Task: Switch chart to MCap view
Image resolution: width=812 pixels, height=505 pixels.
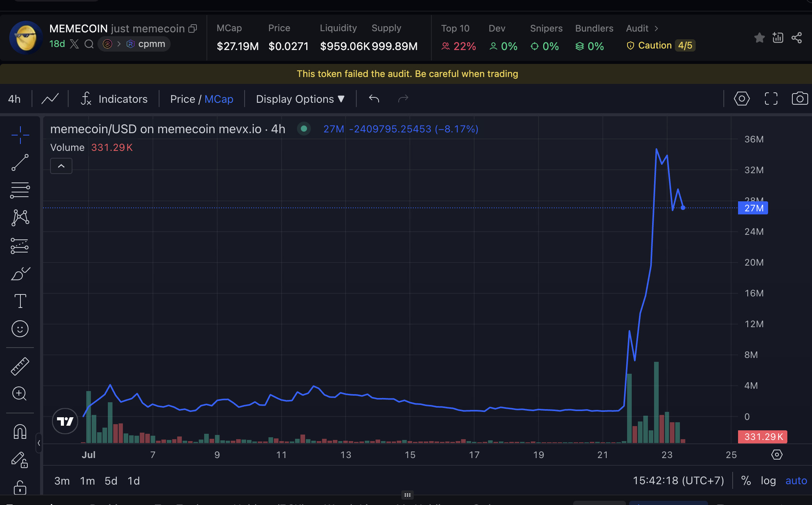Action: 219,99
